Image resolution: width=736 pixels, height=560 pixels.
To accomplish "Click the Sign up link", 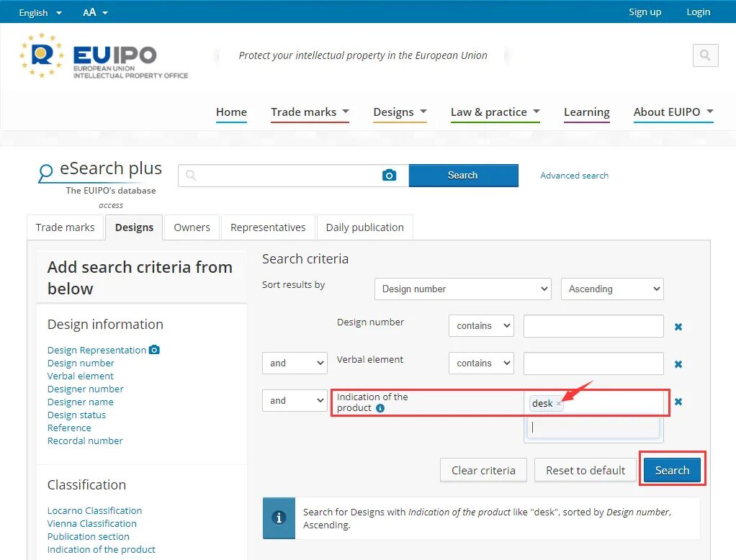I will point(645,12).
